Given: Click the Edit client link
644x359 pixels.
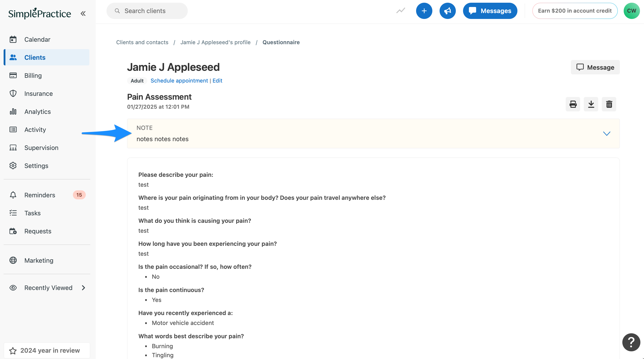Looking at the screenshot, I should [x=217, y=81].
